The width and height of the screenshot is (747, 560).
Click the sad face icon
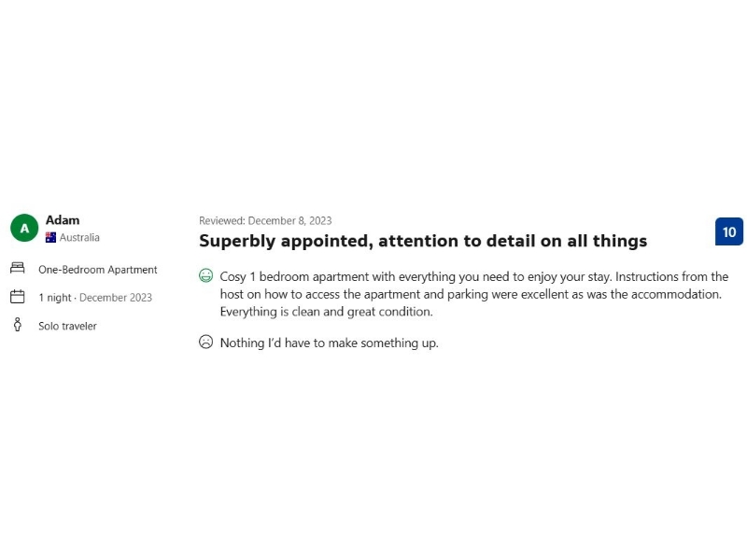(206, 343)
